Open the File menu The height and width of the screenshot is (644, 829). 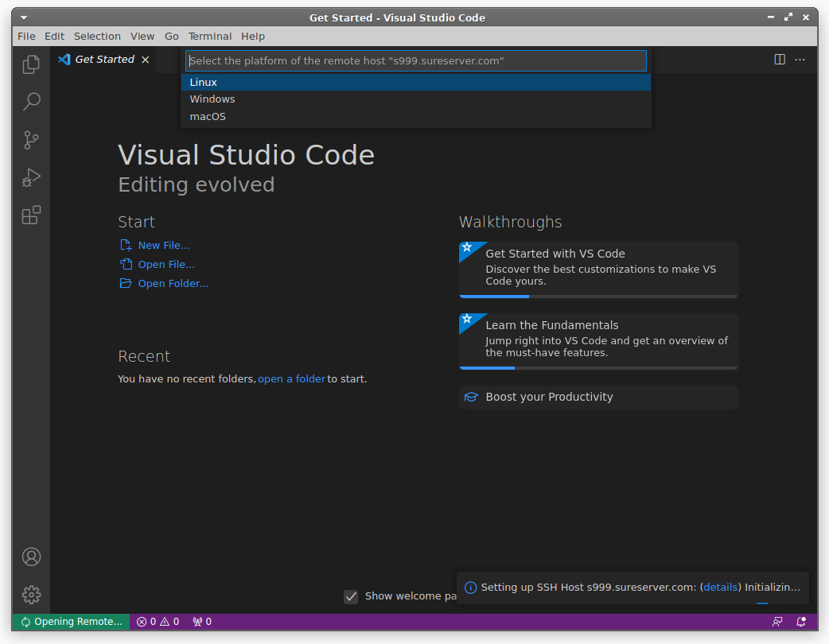(x=26, y=37)
